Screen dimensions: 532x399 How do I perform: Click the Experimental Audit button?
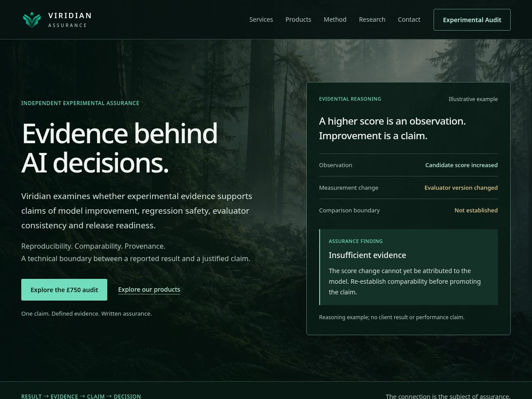(x=472, y=20)
